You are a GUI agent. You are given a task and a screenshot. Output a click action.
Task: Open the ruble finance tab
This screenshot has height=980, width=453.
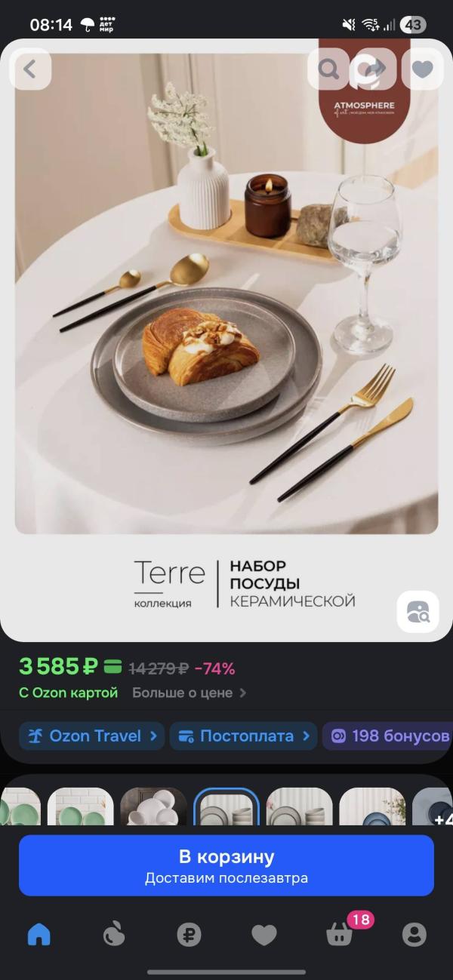(189, 935)
